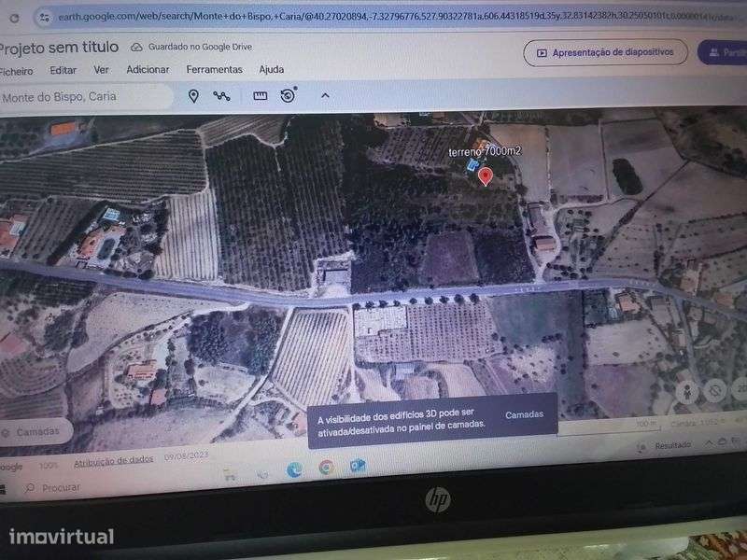747x560 pixels.
Task: Open the Ficheiro menu
Action: tap(17, 72)
